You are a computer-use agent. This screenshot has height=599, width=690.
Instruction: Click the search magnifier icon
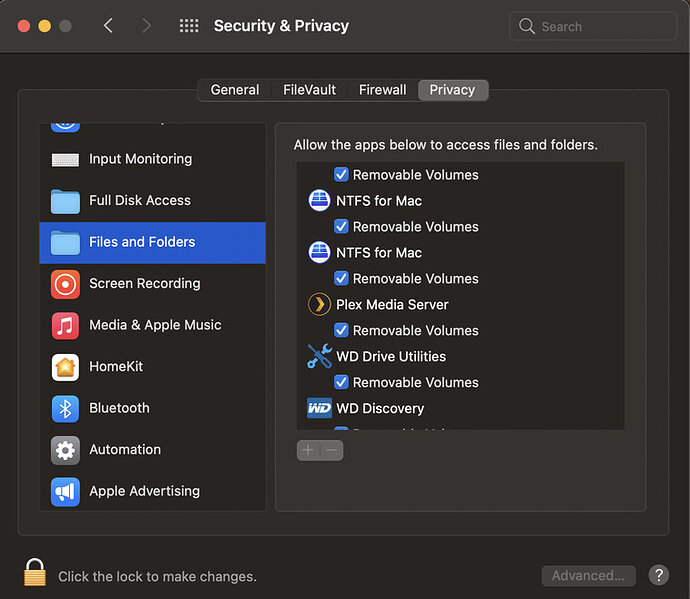coord(526,26)
